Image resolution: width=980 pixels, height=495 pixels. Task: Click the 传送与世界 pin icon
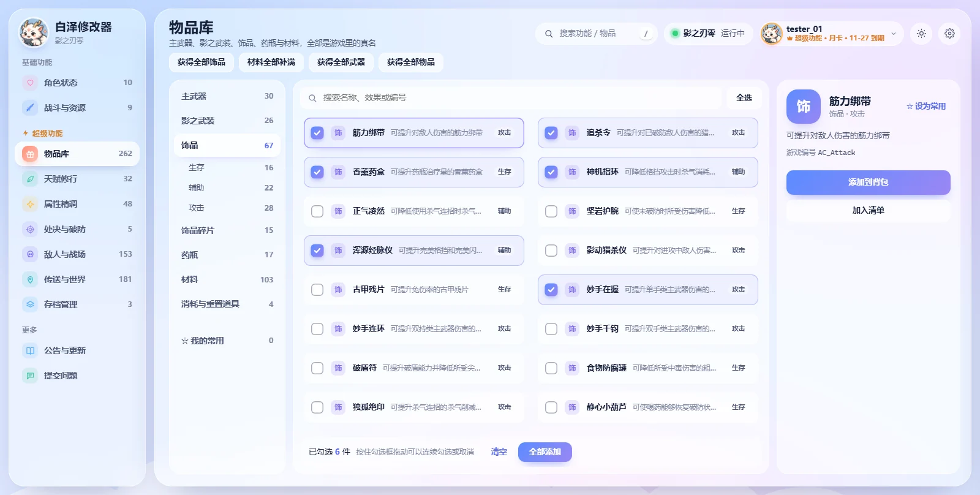30,279
